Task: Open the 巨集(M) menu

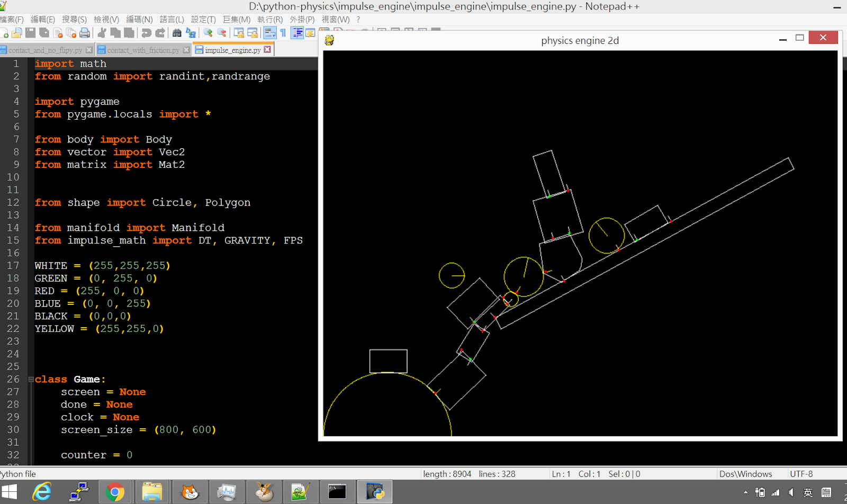Action: (236, 20)
